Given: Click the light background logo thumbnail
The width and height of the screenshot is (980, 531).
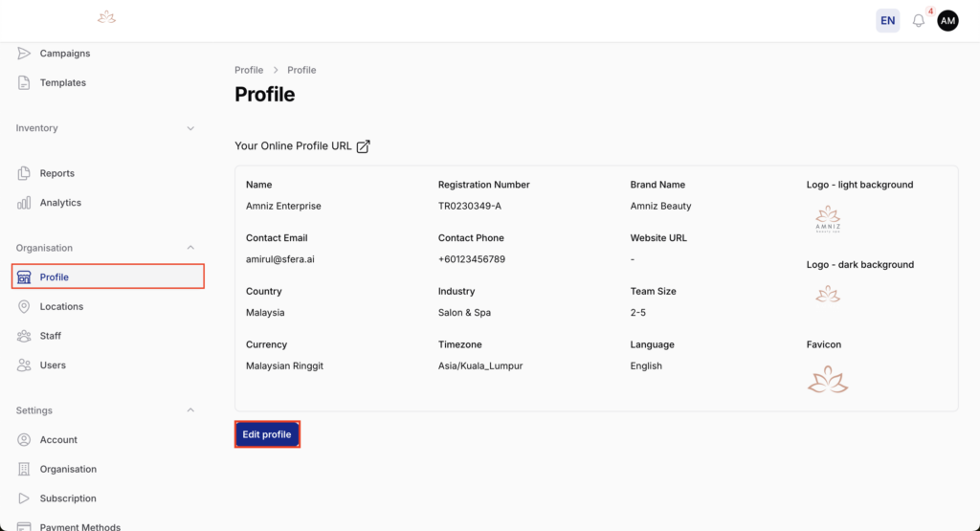Looking at the screenshot, I should [828, 220].
